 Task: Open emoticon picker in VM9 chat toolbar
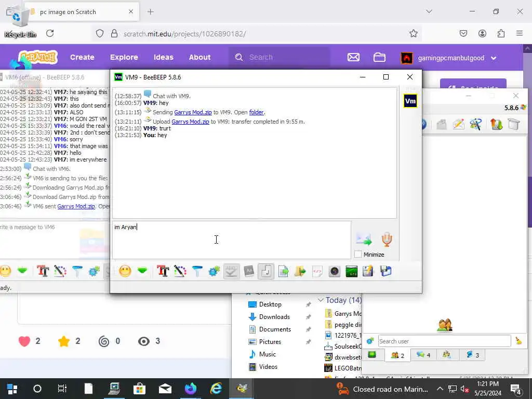pos(125,271)
